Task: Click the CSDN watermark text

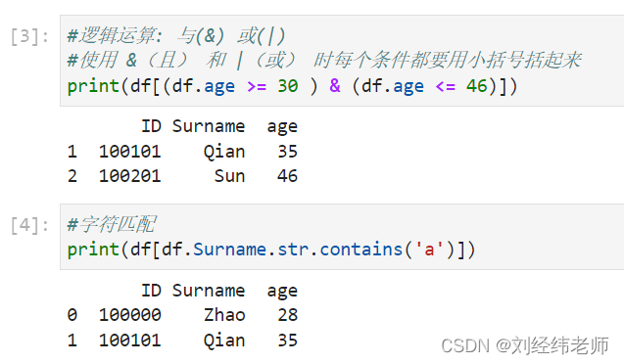Action: tap(525, 345)
